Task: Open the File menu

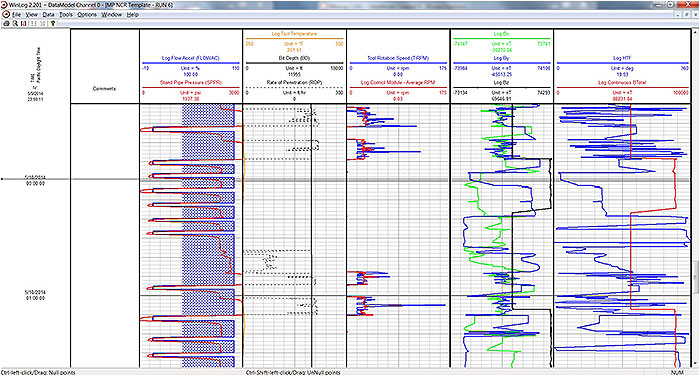Action: coord(17,15)
